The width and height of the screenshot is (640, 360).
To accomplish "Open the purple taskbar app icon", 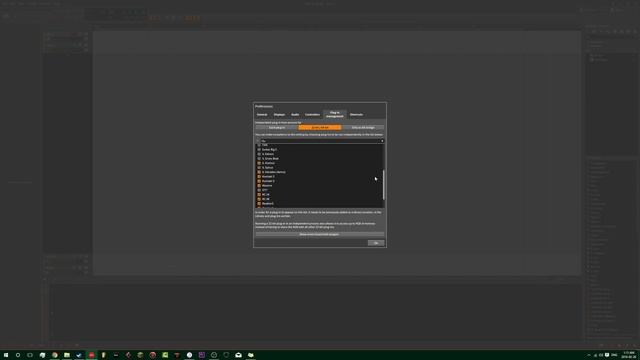I will point(202,355).
